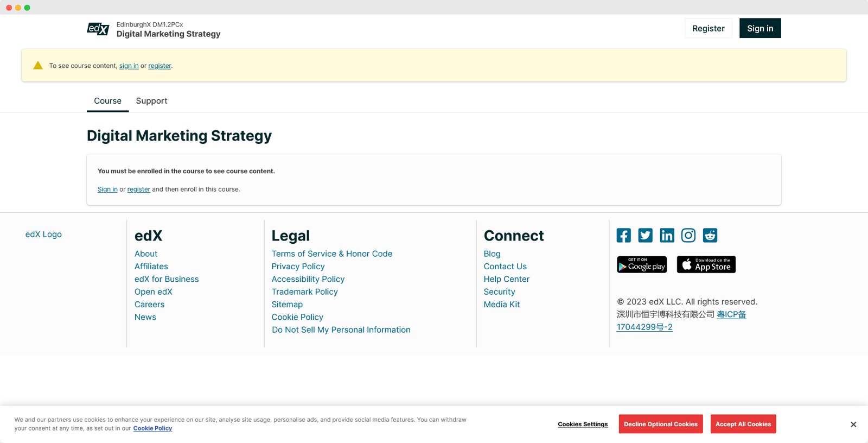Open the Affiliates footer link

tap(151, 267)
